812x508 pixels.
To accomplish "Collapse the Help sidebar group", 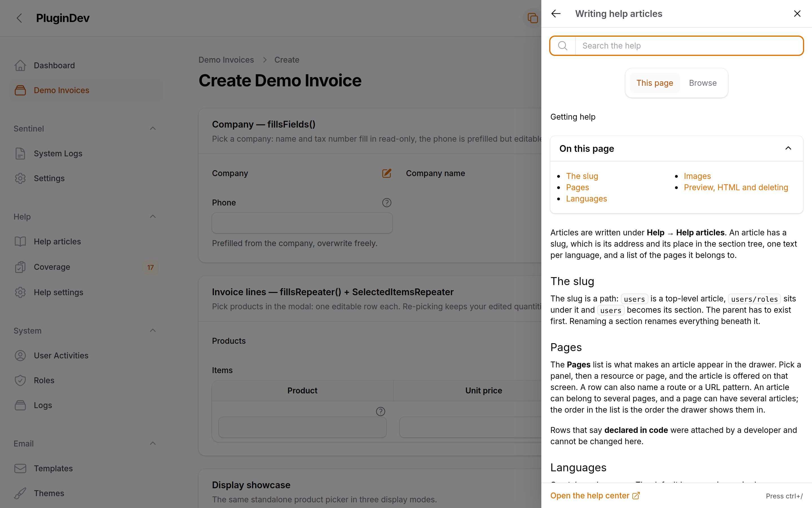I will 153,217.
